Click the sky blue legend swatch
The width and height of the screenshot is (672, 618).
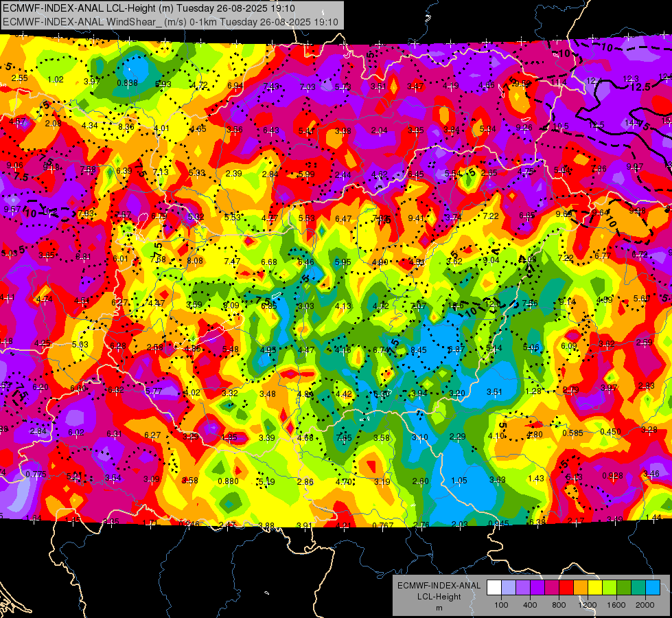tap(653, 588)
